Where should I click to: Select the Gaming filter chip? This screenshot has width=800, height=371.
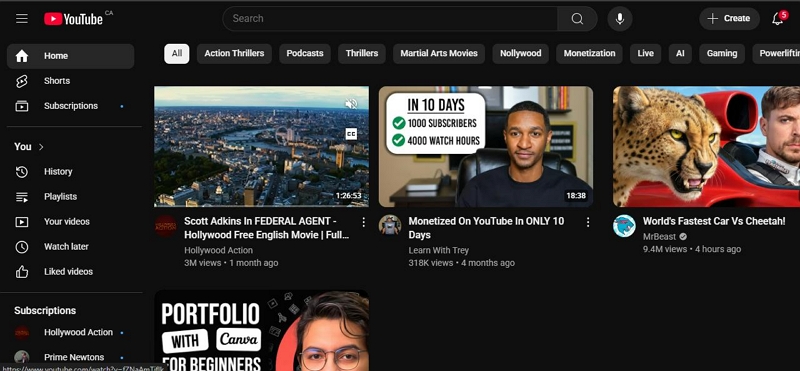pos(722,54)
